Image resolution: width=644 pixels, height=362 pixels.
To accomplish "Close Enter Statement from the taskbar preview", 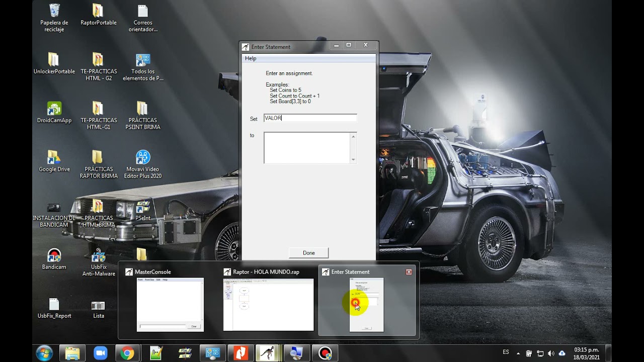I will [409, 272].
